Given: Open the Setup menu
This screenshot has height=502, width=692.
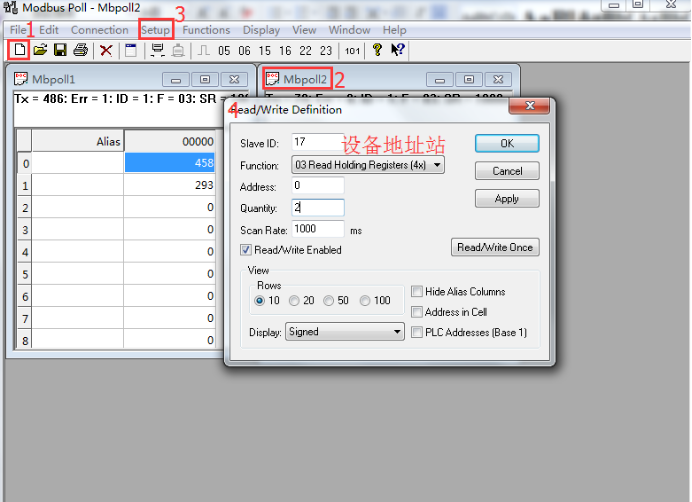Looking at the screenshot, I should (x=155, y=30).
